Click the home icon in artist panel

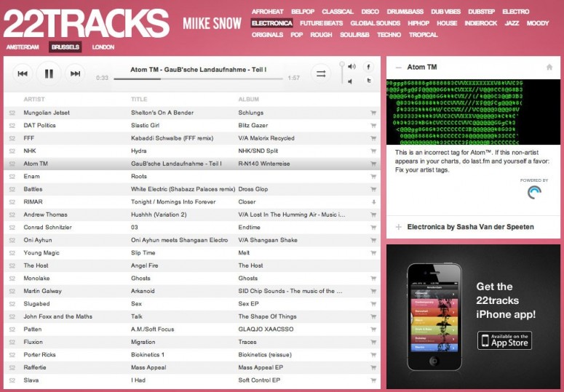pos(549,67)
